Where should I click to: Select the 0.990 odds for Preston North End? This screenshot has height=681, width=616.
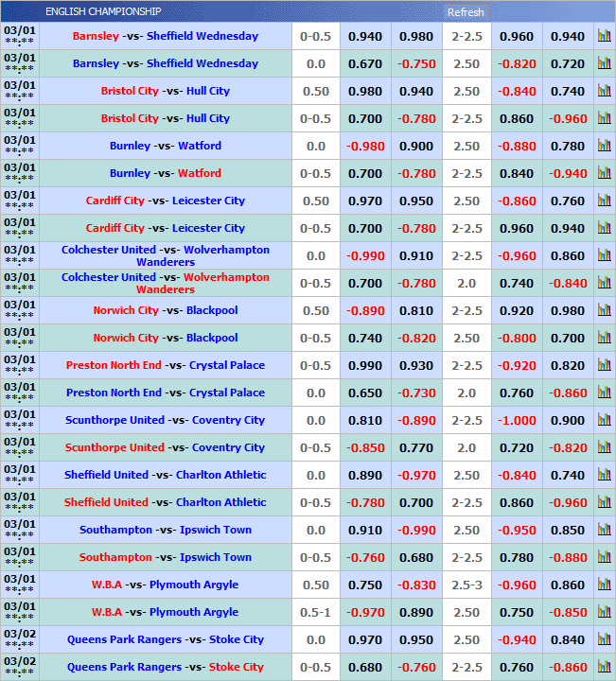pos(365,366)
